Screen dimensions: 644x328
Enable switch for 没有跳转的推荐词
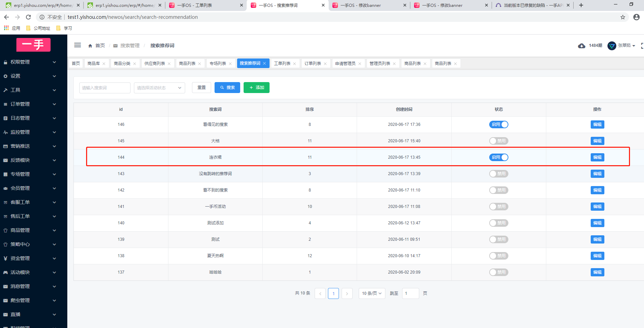coord(498,174)
